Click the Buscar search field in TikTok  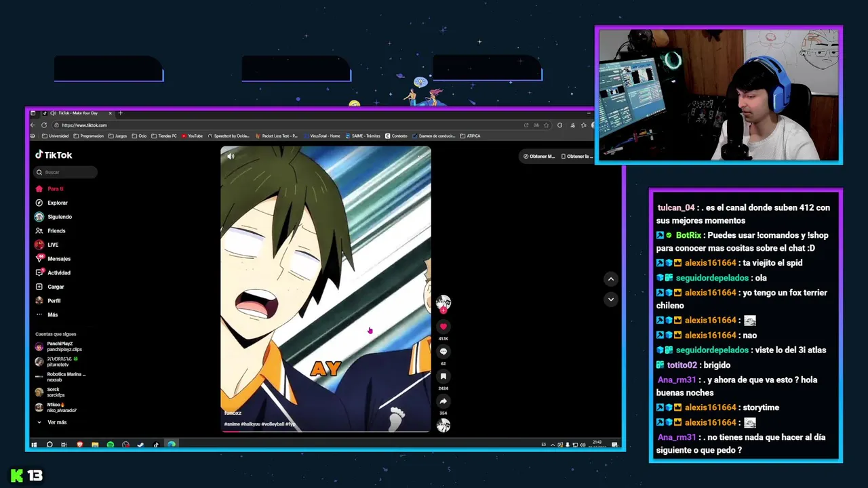click(x=66, y=172)
